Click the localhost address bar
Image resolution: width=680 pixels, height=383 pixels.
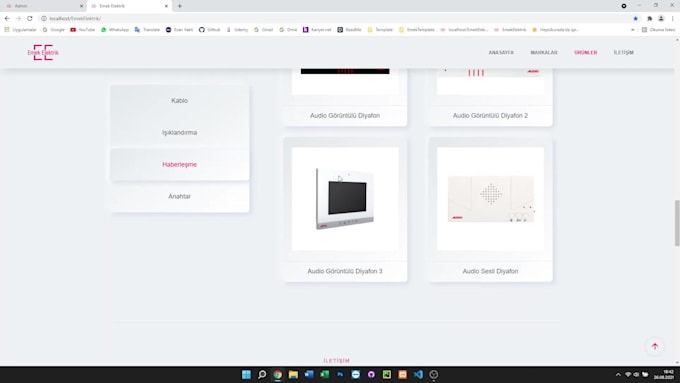(x=334, y=19)
